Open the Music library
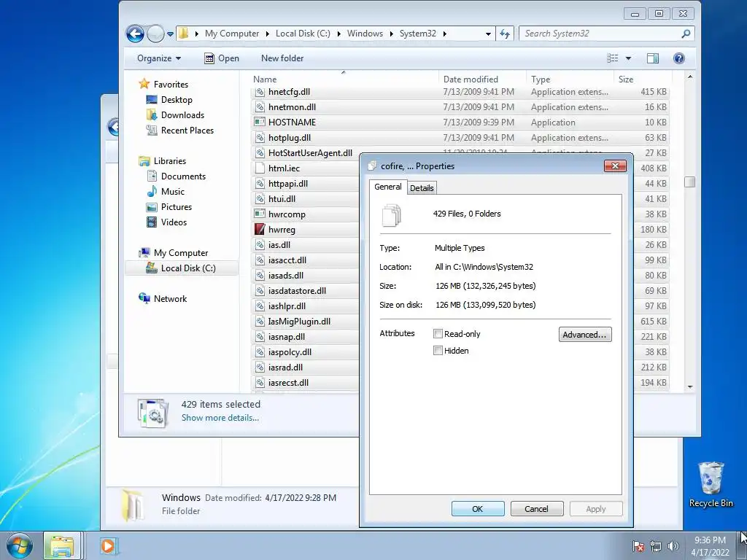This screenshot has height=560, width=747. coord(172,192)
